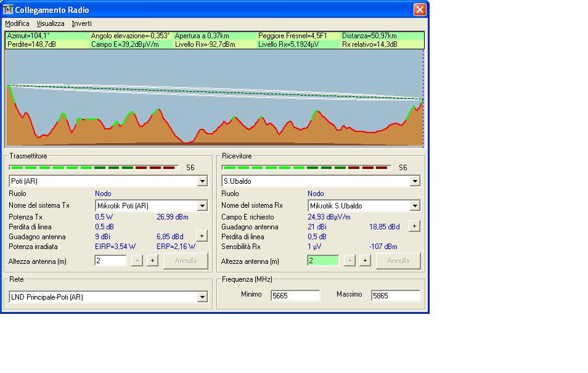Viewport: 588px width, 373px height.
Task: Expand the Mikrotik Poti (AR) system dropdown
Action: 202,206
